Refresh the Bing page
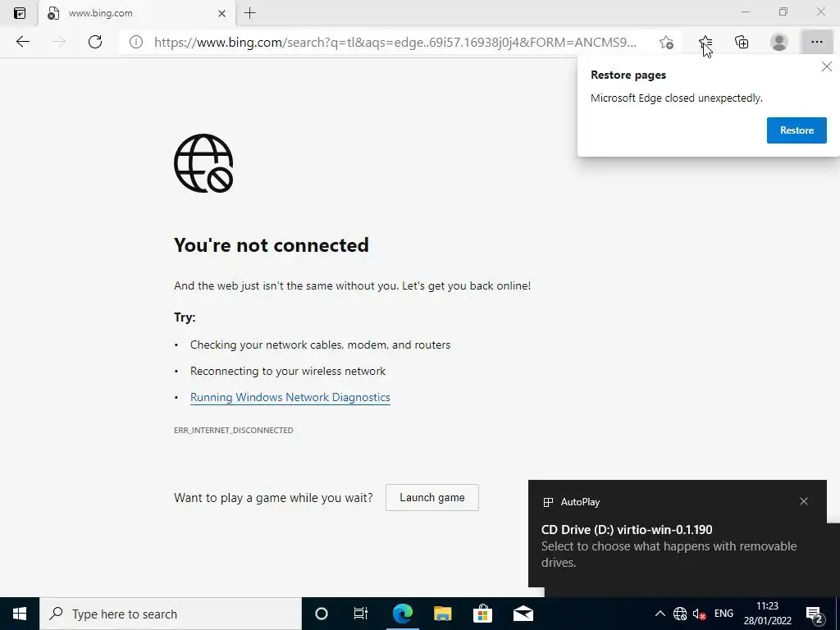Viewport: 840px width, 630px height. (x=95, y=42)
